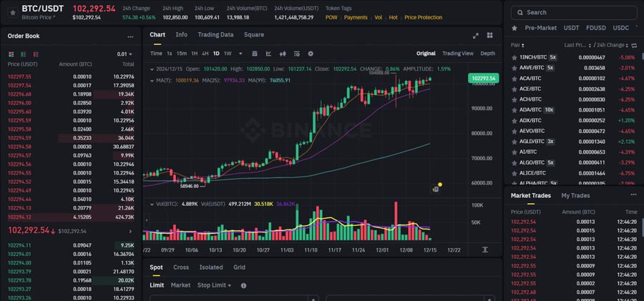Click the Price Protection token tag
644x301 pixels.
click(x=424, y=18)
